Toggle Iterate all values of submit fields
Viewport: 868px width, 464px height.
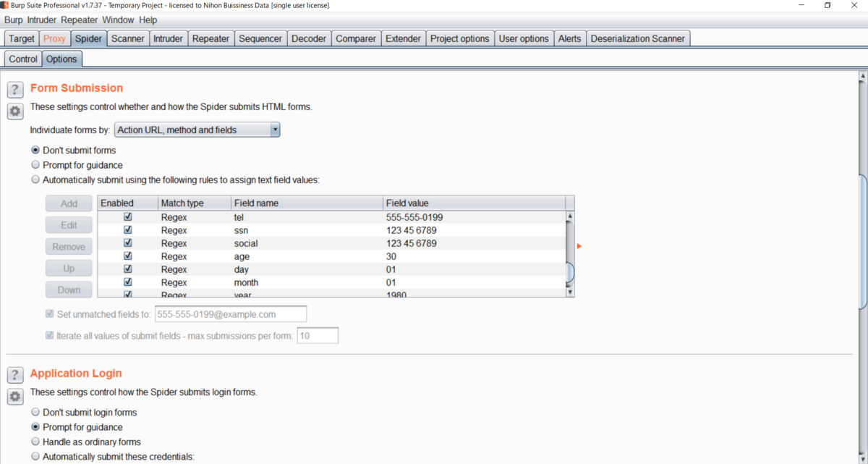pos(50,336)
